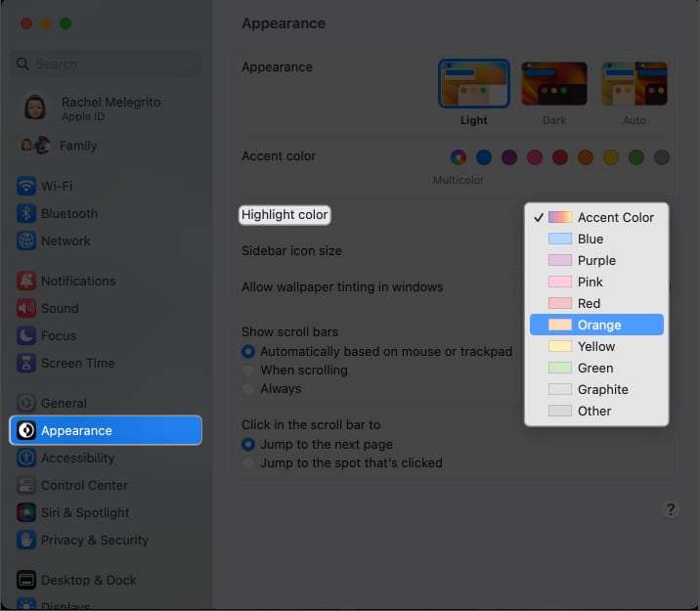
Task: Choose Graphite highlight color
Action: 596,389
